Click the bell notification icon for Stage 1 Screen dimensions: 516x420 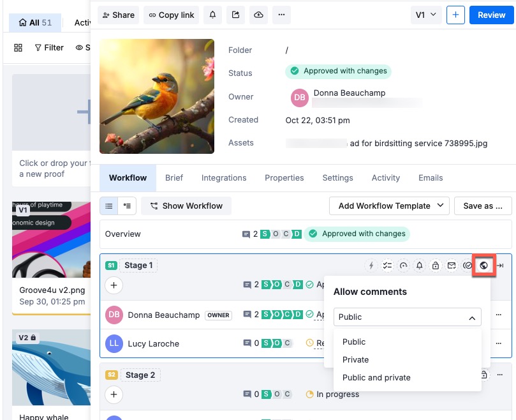click(x=420, y=265)
